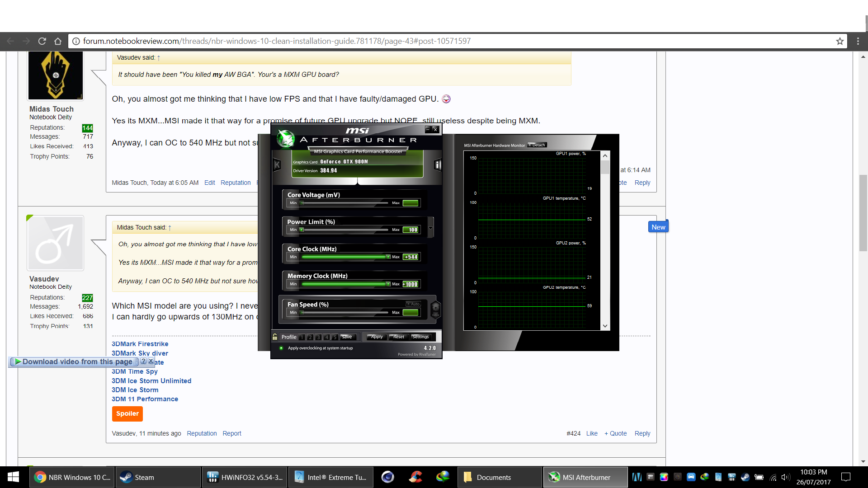The image size is (868, 488).
Task: Click the browser address bar
Action: [x=457, y=41]
